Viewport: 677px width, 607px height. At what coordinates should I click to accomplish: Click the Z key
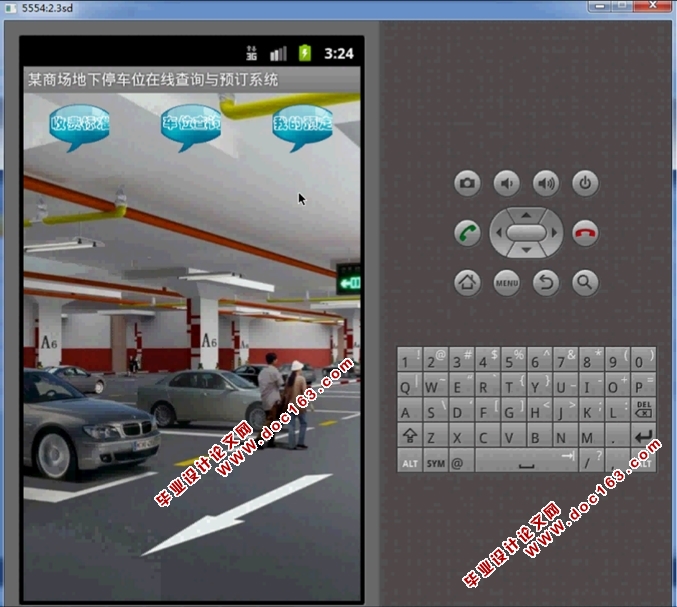point(436,435)
